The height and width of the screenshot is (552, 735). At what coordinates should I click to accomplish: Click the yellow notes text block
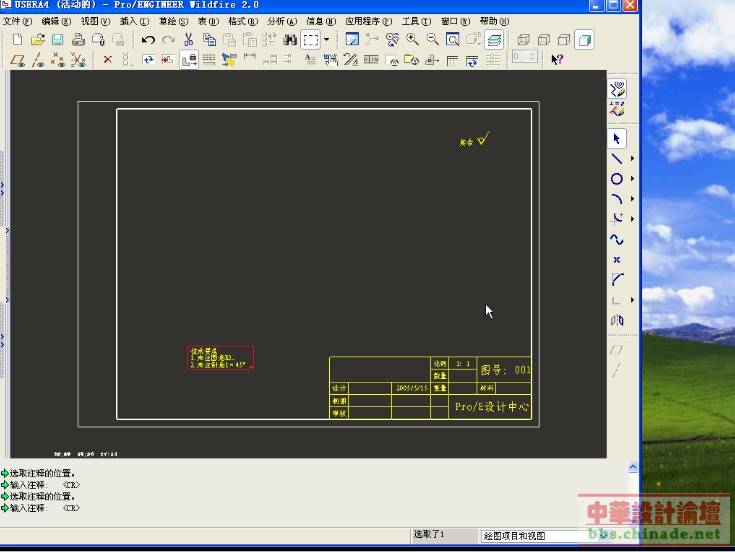[x=220, y=358]
